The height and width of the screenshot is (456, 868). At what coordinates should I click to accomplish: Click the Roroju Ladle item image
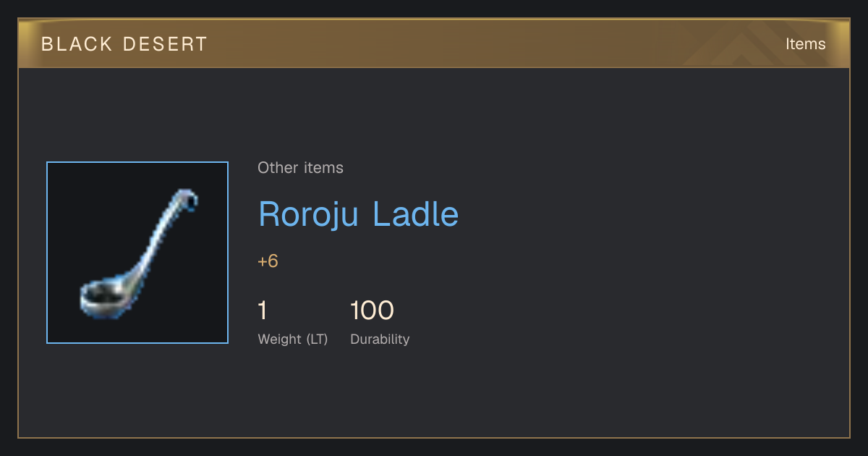click(x=137, y=253)
